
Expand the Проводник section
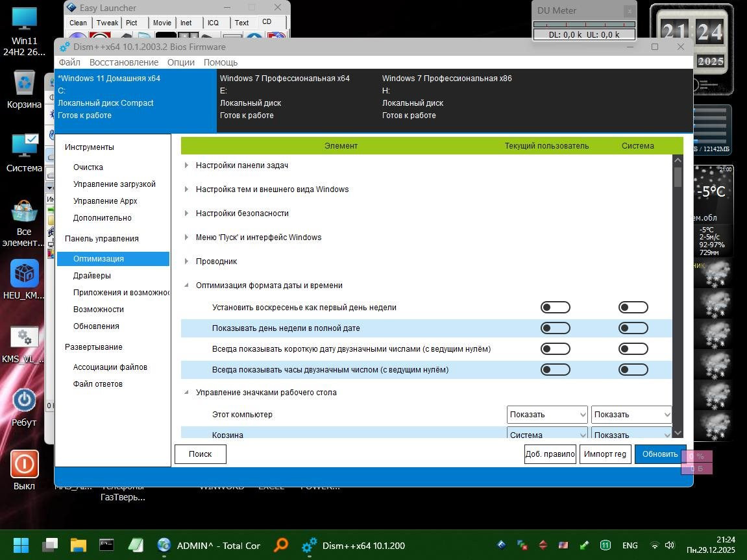tap(186, 262)
